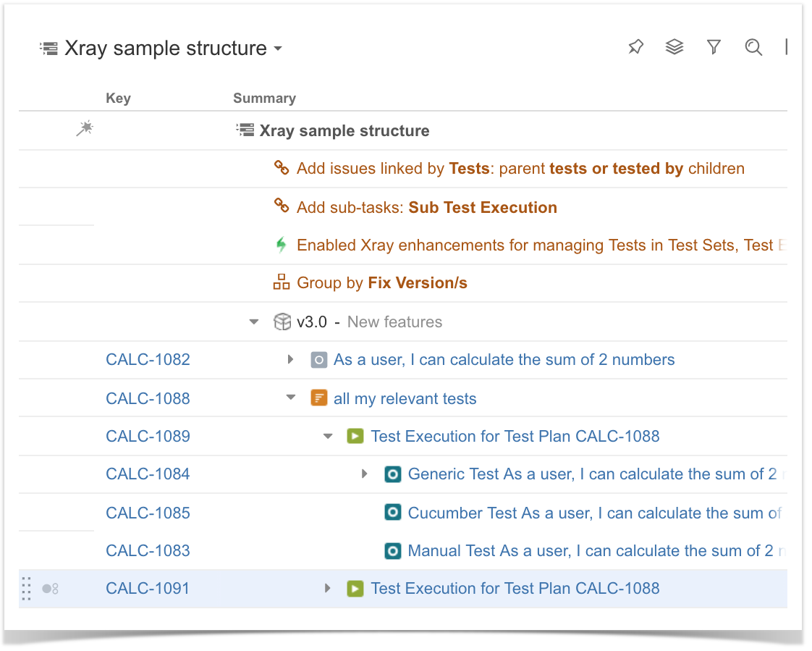The width and height of the screenshot is (812, 651).
Task: Click link icon of Add sub-tasks generator
Action: [282, 206]
